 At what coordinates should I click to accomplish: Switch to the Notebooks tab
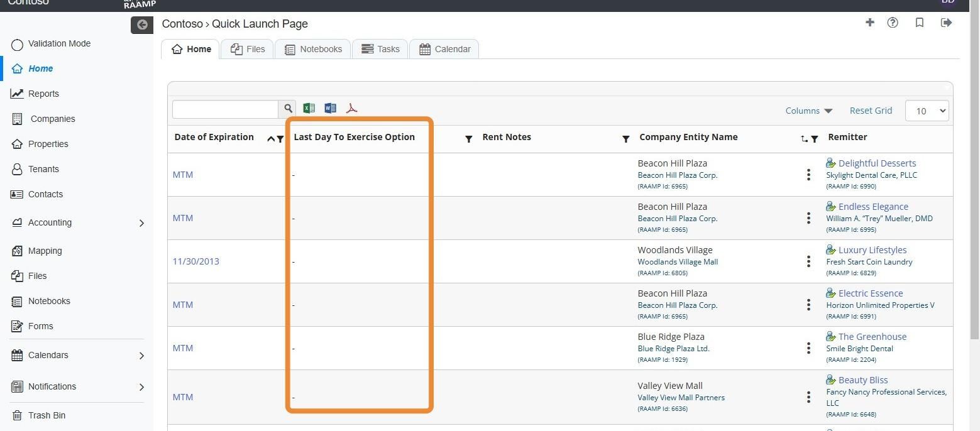(x=313, y=49)
